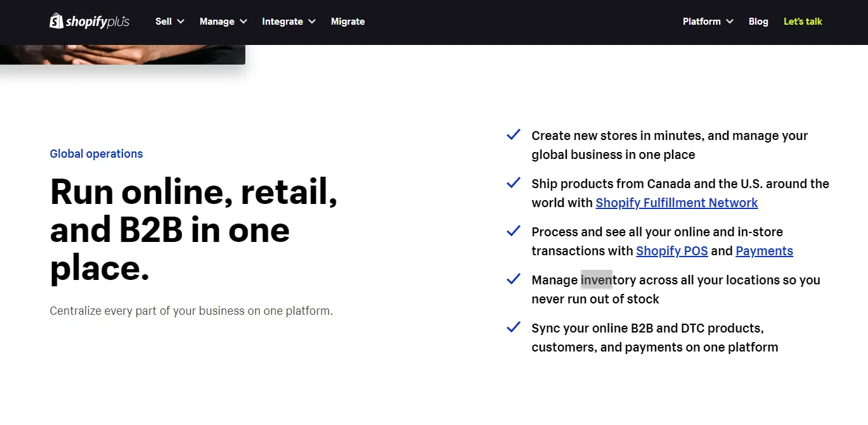Click the Shopify Plus logo
This screenshot has width=868, height=425.
89,21
